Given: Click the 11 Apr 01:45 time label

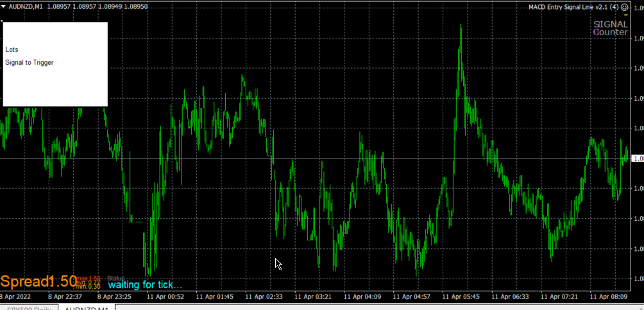Looking at the screenshot, I should [x=214, y=297].
